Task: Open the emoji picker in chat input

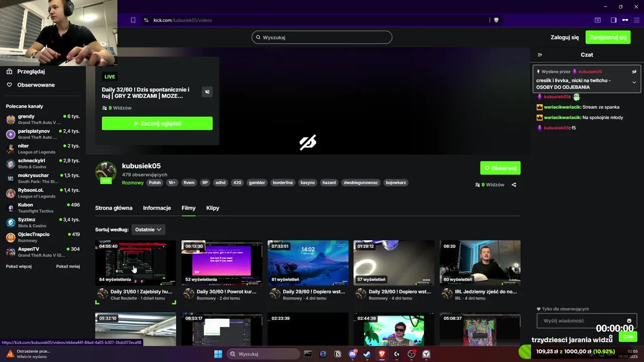Action: tap(629, 321)
